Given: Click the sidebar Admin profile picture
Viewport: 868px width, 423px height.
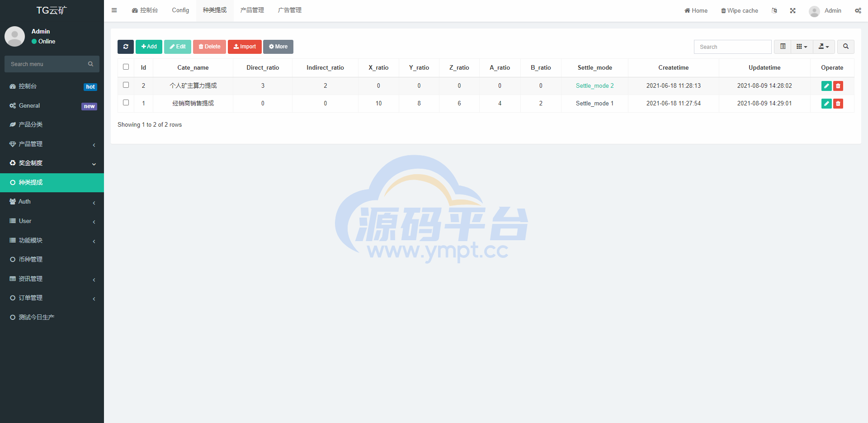Looking at the screenshot, I should tap(14, 36).
